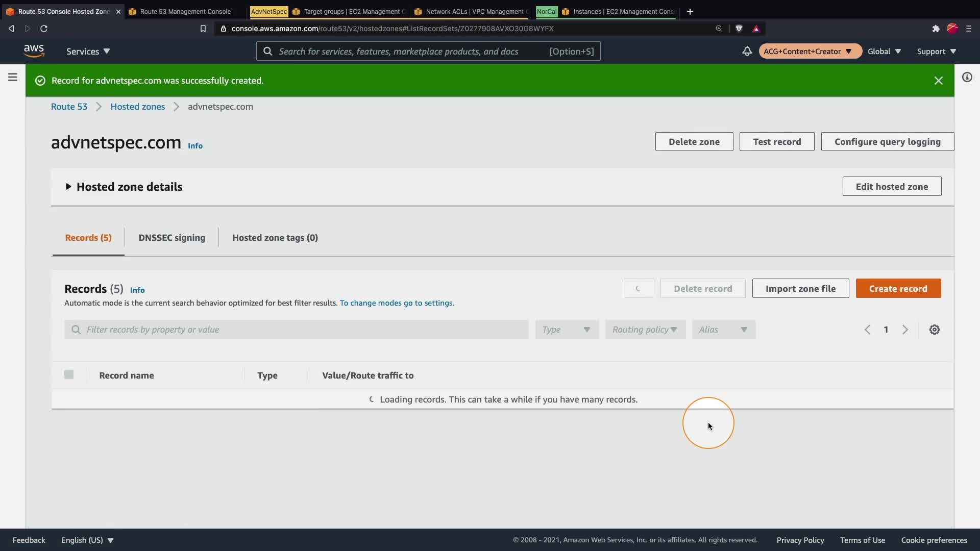Open the records table settings gear
980x551 pixels.
(934, 330)
